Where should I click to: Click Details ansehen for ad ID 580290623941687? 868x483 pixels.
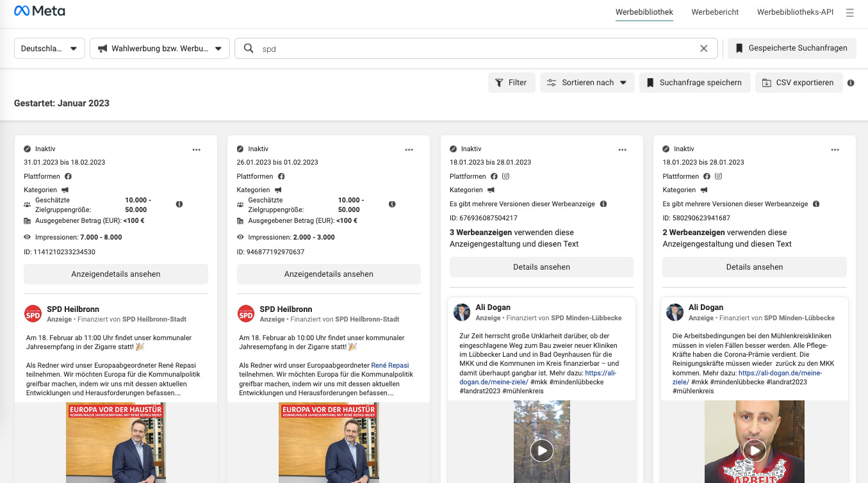(x=755, y=267)
